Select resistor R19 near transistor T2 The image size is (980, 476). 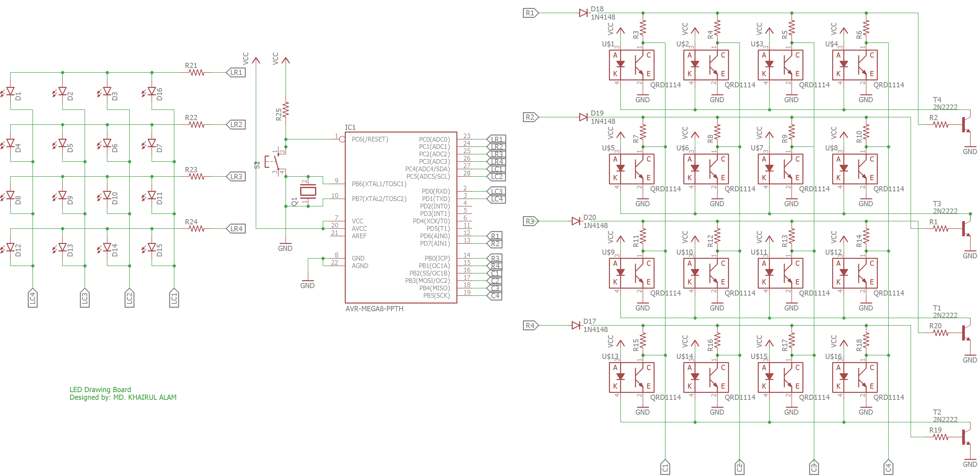click(941, 437)
